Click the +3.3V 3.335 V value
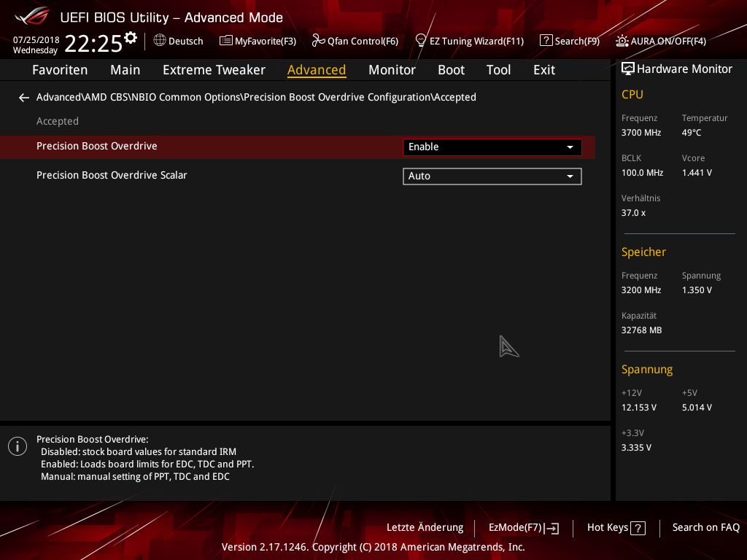This screenshot has height=560, width=747. coord(636,448)
